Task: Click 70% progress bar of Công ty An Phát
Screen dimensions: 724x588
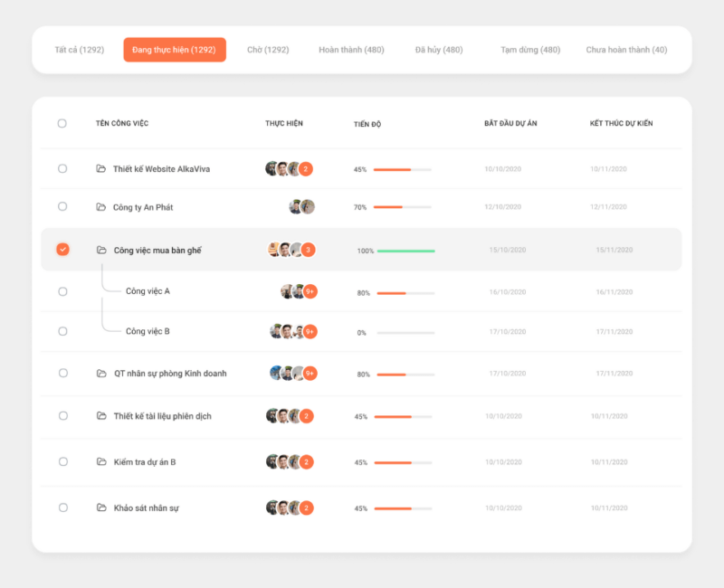Action: point(402,207)
